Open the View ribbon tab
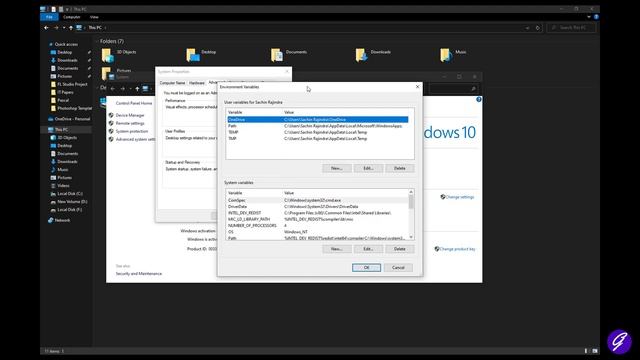 tap(94, 17)
